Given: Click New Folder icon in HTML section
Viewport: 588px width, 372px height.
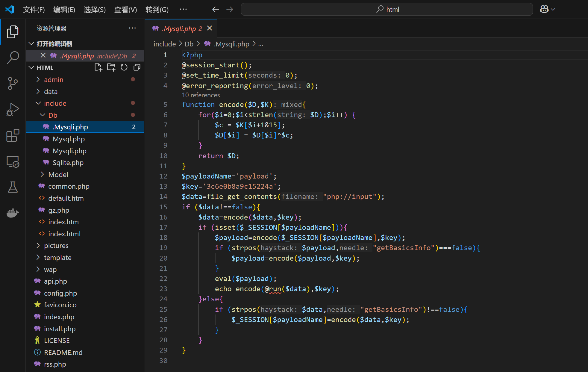Looking at the screenshot, I should (x=111, y=67).
